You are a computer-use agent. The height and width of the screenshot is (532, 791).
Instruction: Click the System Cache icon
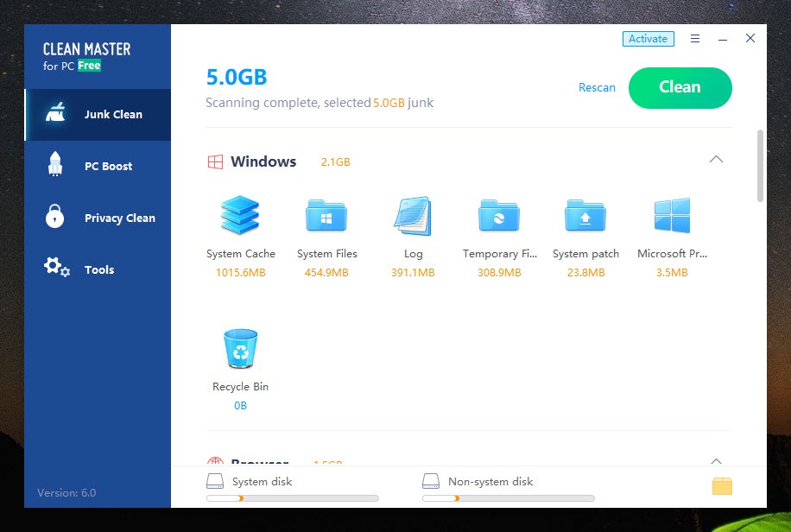[x=241, y=216]
